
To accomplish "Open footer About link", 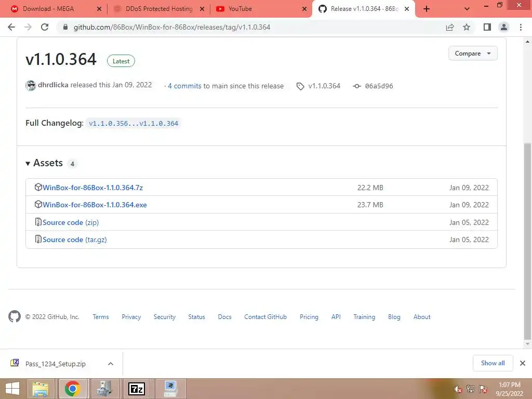I will click(422, 317).
